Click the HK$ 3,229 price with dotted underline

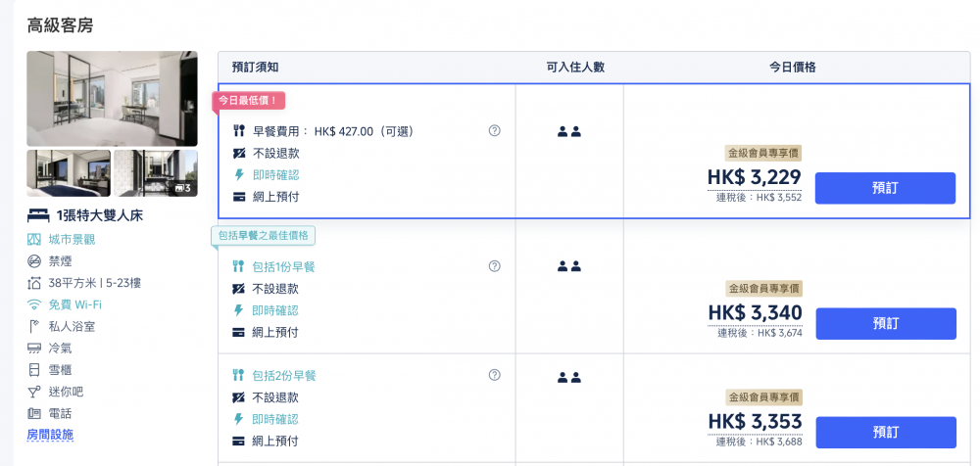pyautogui.click(x=755, y=178)
